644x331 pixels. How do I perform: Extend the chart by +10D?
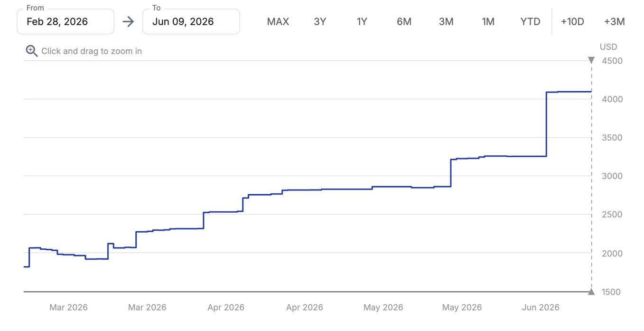coord(572,21)
